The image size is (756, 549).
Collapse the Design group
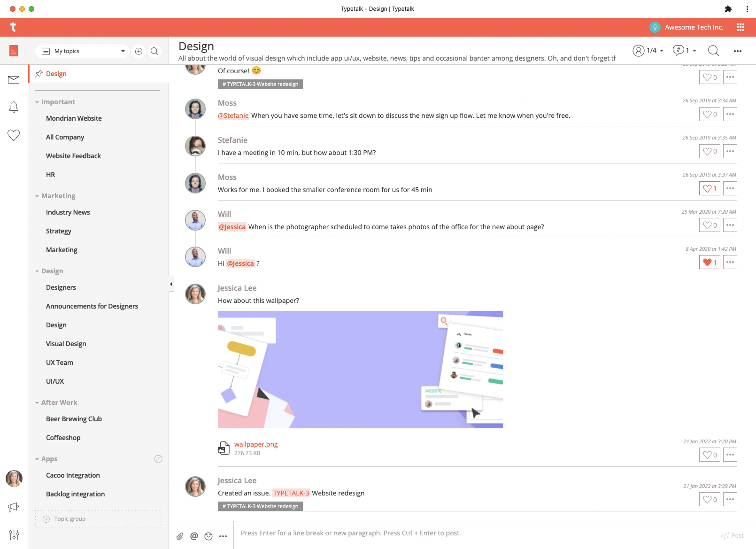pos(49,271)
